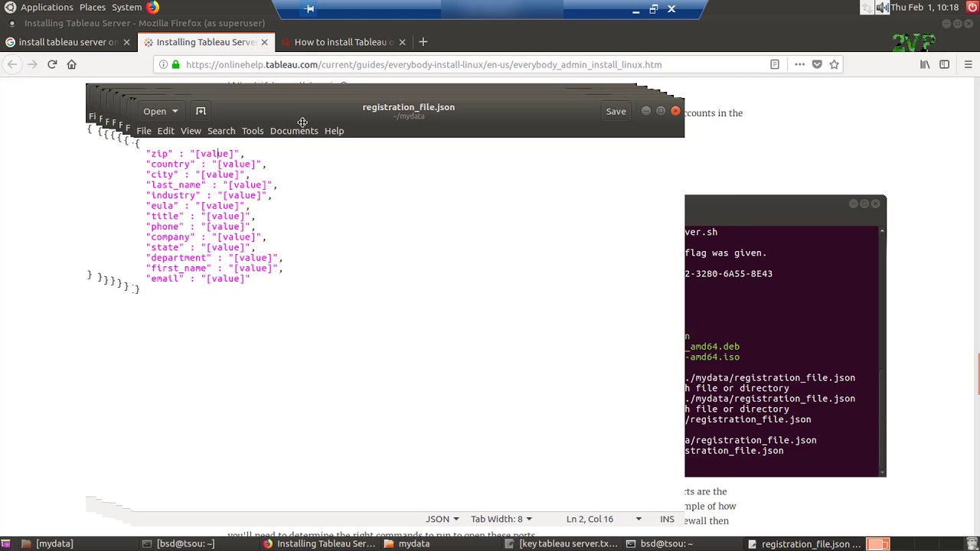Image resolution: width=980 pixels, height=551 pixels.
Task: Click Open button in text editor
Action: click(155, 111)
